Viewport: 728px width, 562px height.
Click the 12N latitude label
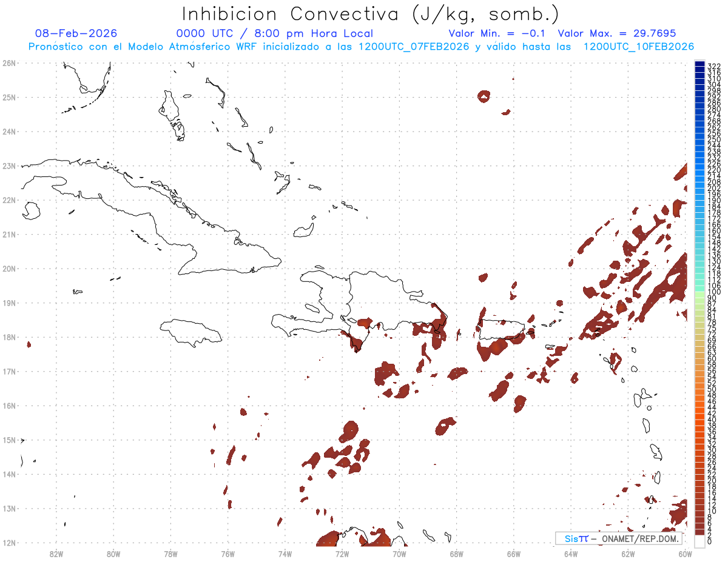8,543
